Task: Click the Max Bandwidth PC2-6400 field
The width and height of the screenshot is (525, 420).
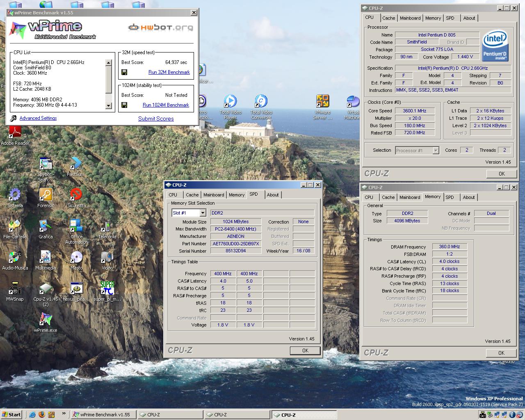Action: 236,229
